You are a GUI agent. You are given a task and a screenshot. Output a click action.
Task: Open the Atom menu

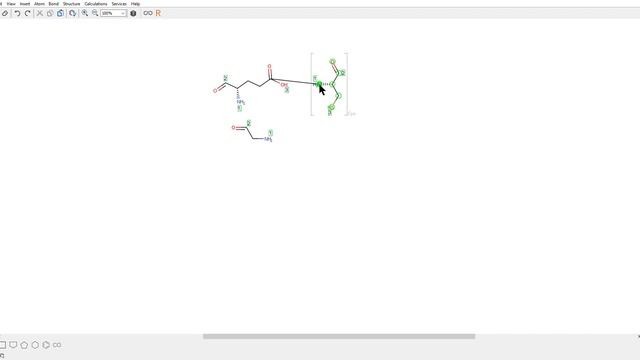click(x=39, y=4)
